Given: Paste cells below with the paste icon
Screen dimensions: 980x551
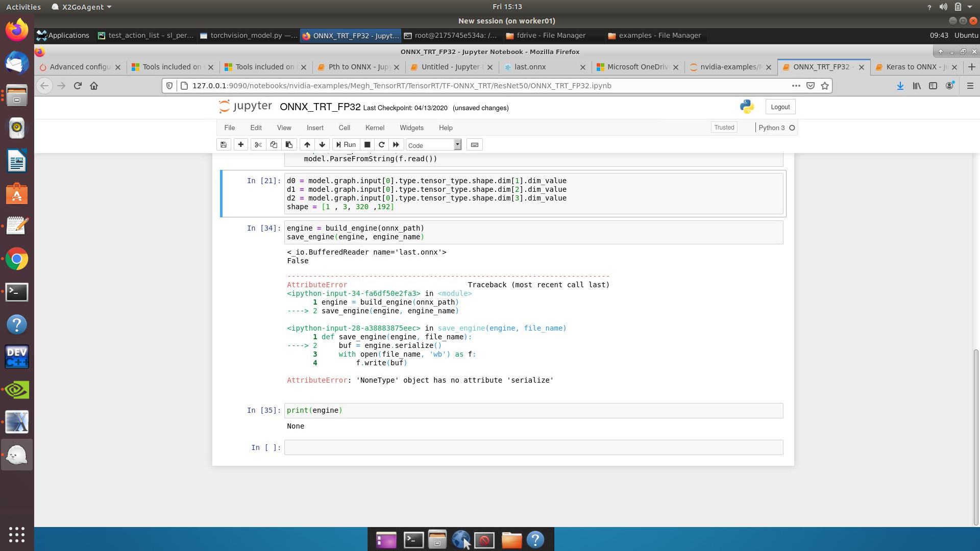Looking at the screenshot, I should coord(289,144).
